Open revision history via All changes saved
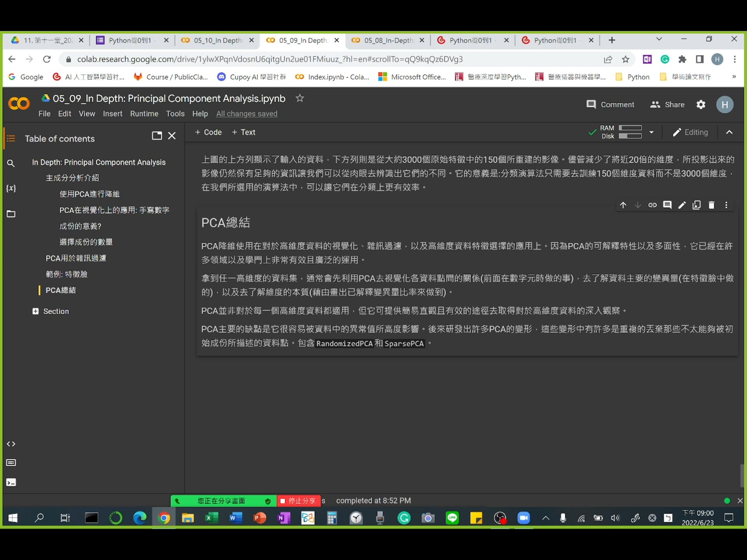Image resolution: width=747 pixels, height=560 pixels. (x=247, y=114)
